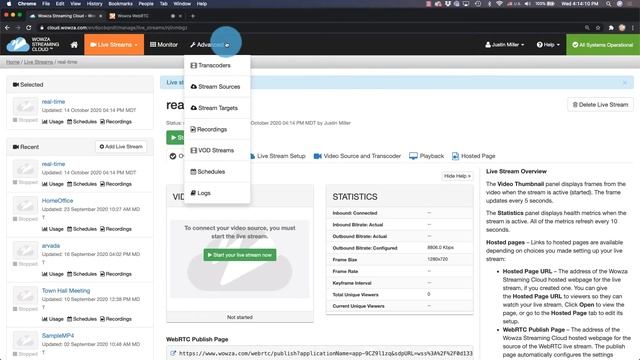Image resolution: width=640 pixels, height=360 pixels.
Task: Dismiss the blue notification banner
Action: 624,82
